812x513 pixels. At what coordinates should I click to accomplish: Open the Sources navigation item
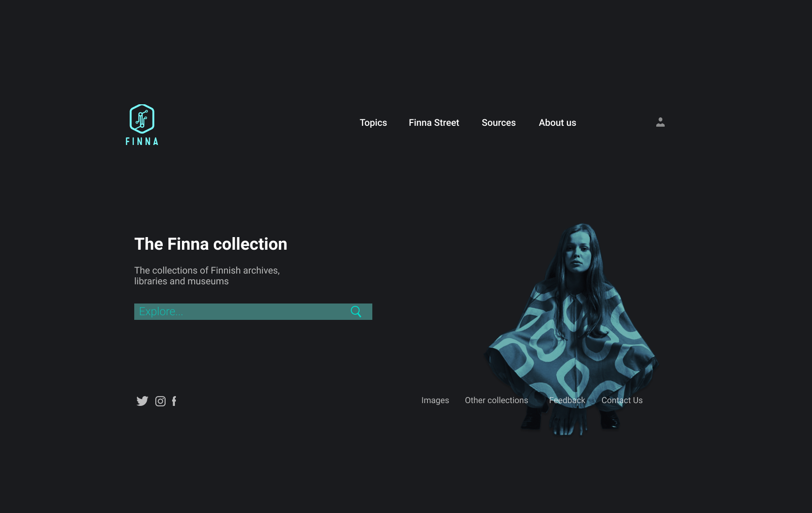click(x=499, y=123)
